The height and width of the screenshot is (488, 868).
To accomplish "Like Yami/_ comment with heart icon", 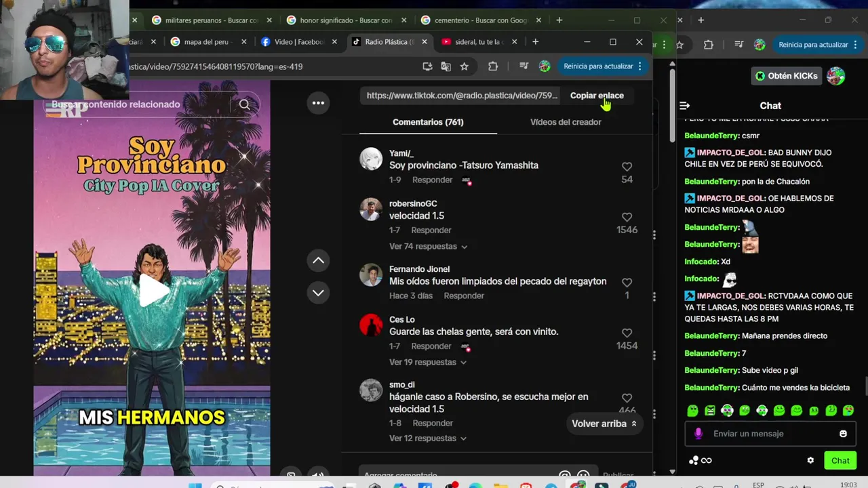I will tap(627, 167).
